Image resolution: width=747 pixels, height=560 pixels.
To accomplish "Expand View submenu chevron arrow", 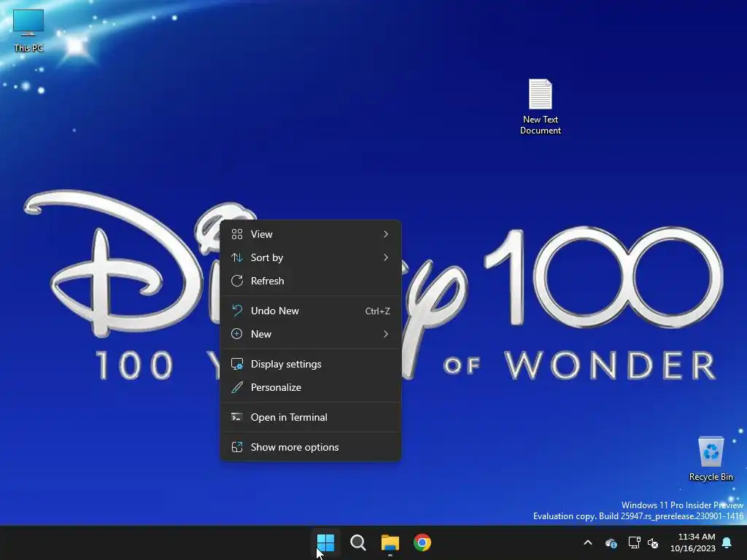I will click(x=386, y=234).
